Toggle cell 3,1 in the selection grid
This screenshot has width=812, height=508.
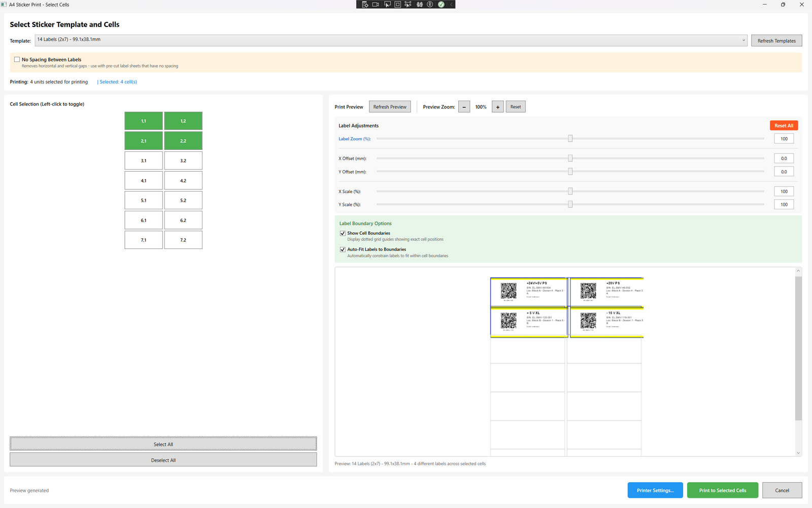tap(144, 160)
